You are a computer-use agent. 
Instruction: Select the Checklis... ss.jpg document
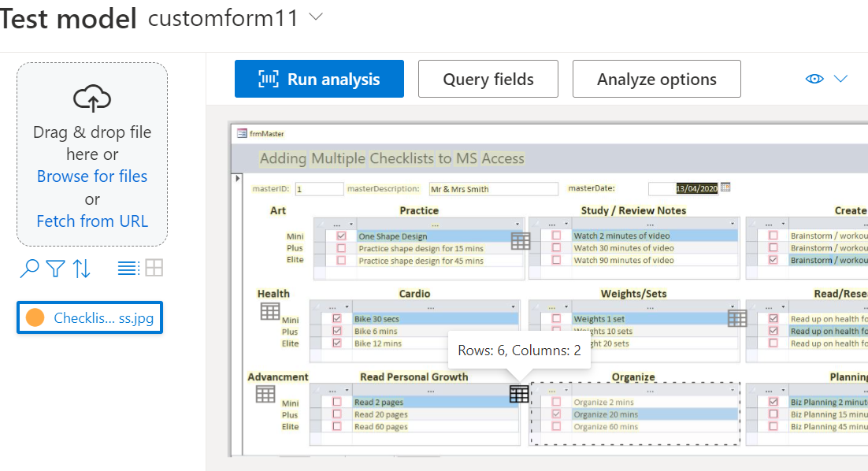[x=90, y=317]
